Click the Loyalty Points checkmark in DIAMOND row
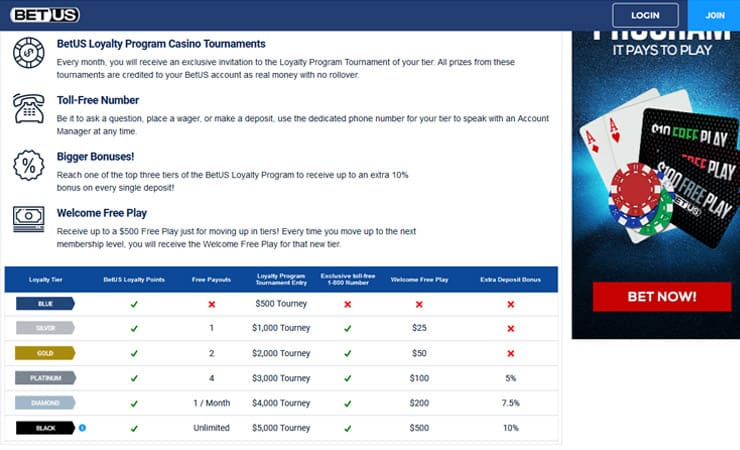Image resolution: width=740 pixels, height=450 pixels. tap(134, 404)
